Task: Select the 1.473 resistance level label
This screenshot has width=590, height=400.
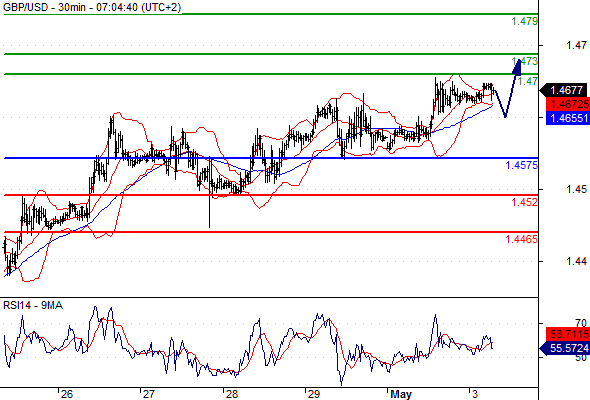Action: [x=525, y=61]
